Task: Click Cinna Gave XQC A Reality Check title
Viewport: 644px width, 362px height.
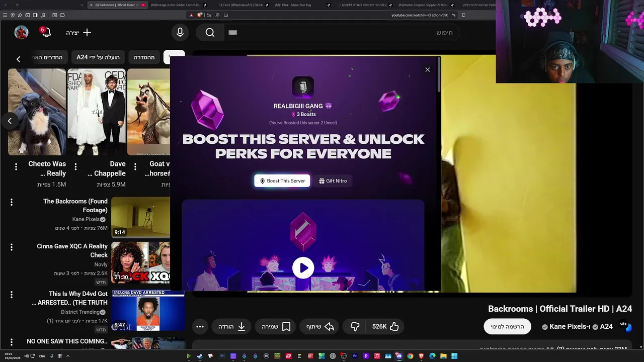Action: click(x=72, y=250)
